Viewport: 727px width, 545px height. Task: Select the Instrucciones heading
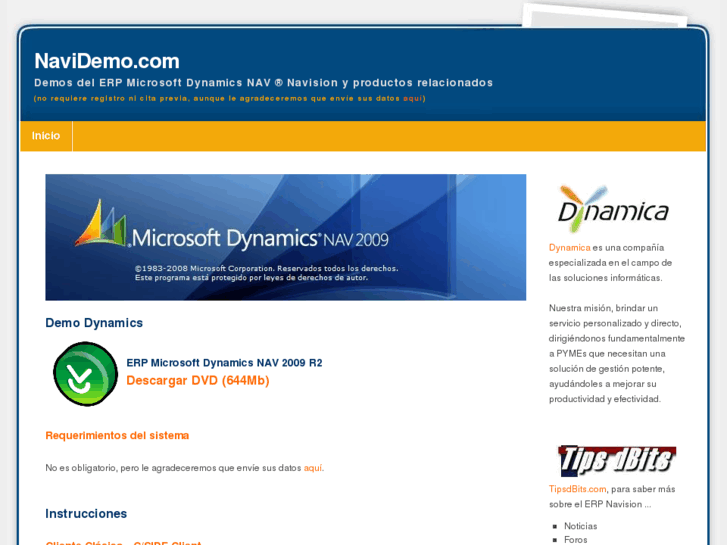pos(86,513)
